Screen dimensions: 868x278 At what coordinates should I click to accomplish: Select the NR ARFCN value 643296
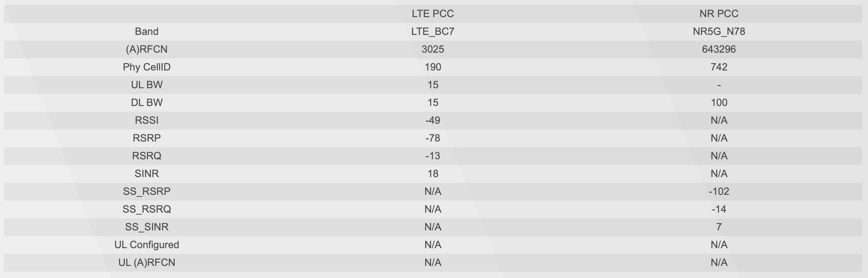[x=719, y=50]
